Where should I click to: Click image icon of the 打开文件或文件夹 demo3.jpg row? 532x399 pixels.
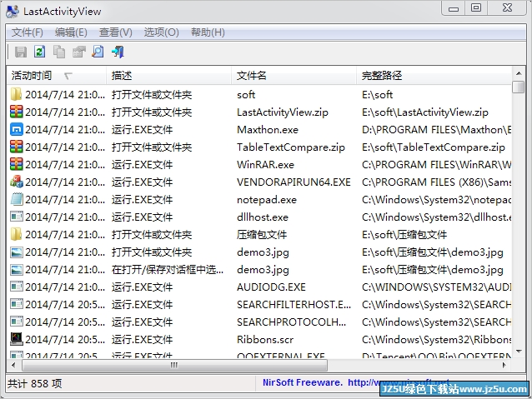(x=17, y=252)
